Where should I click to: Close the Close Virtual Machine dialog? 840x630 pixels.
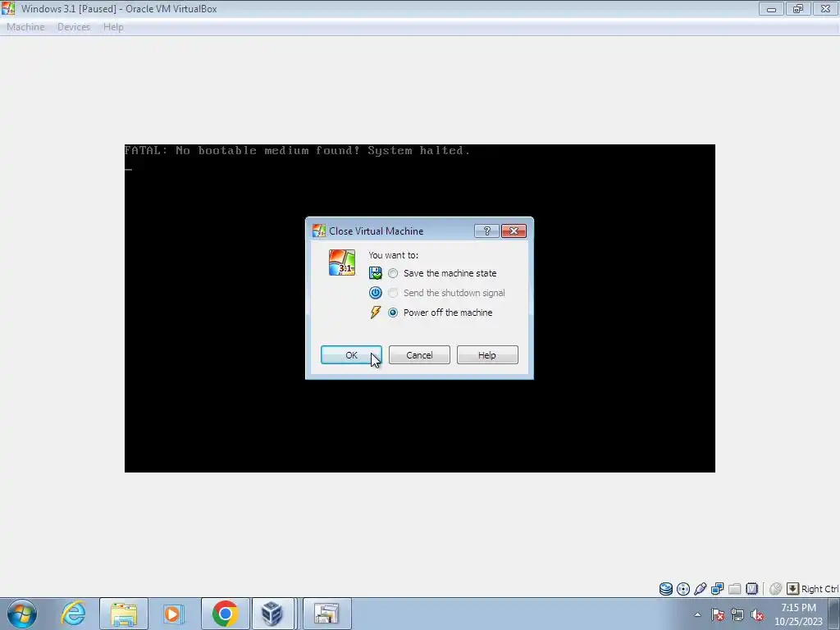(514, 231)
